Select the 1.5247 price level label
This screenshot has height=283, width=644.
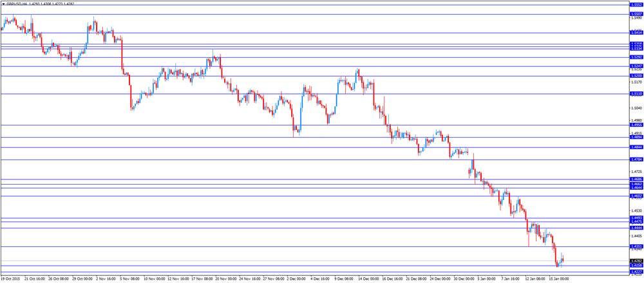click(636, 66)
